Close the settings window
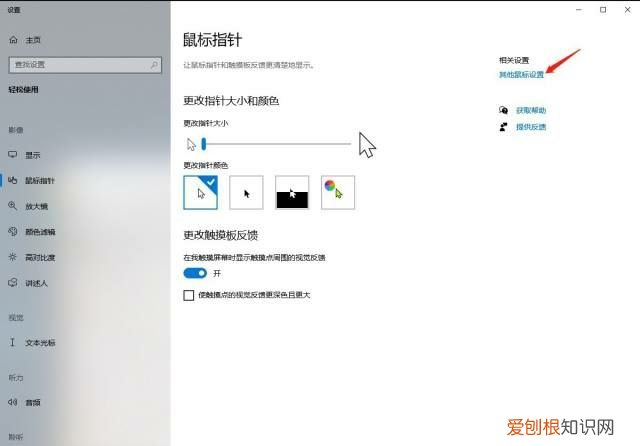This screenshot has height=446, width=640. coord(627,10)
